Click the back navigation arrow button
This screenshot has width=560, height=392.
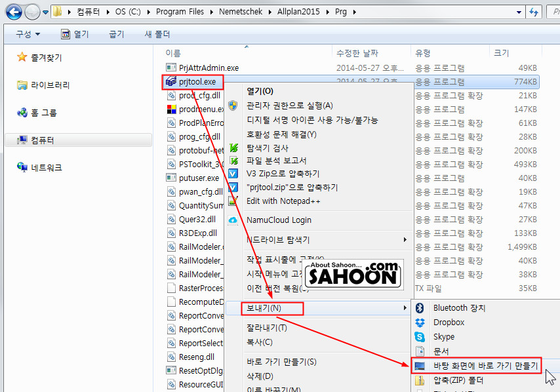pyautogui.click(x=14, y=12)
